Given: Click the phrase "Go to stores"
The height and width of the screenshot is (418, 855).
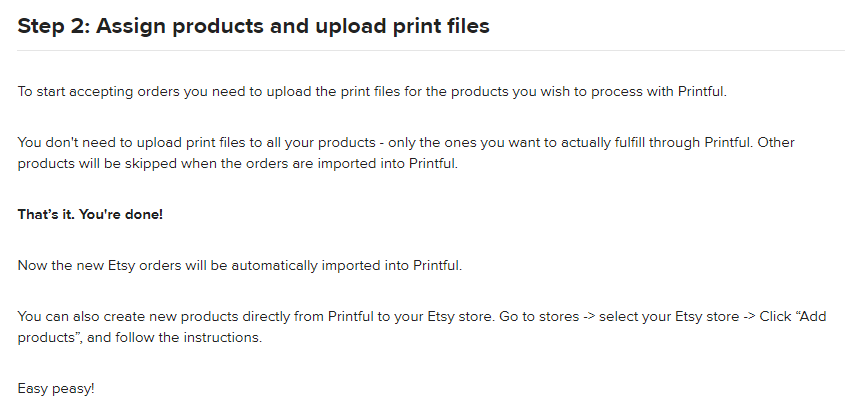Looking at the screenshot, I should coord(539,317).
